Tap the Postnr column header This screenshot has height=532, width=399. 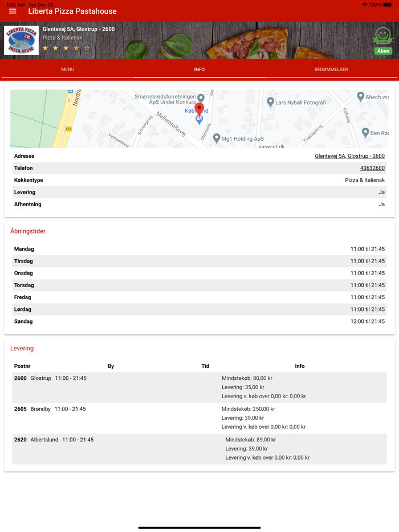(x=22, y=366)
